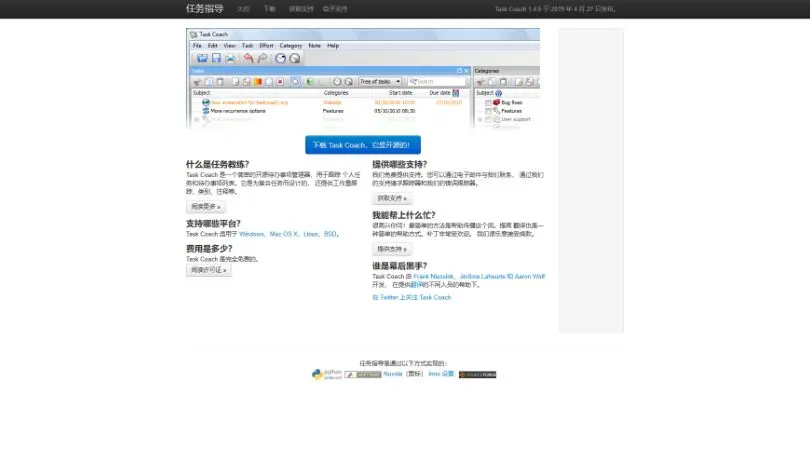Image resolution: width=810 pixels, height=450 pixels.
Task: Click the 提供支持 » button
Action: click(392, 249)
